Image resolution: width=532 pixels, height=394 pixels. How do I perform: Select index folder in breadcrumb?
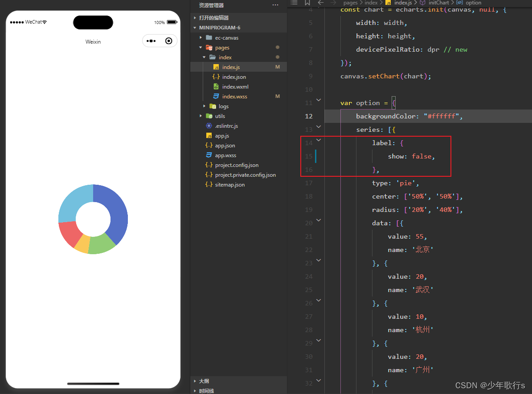tap(371, 3)
